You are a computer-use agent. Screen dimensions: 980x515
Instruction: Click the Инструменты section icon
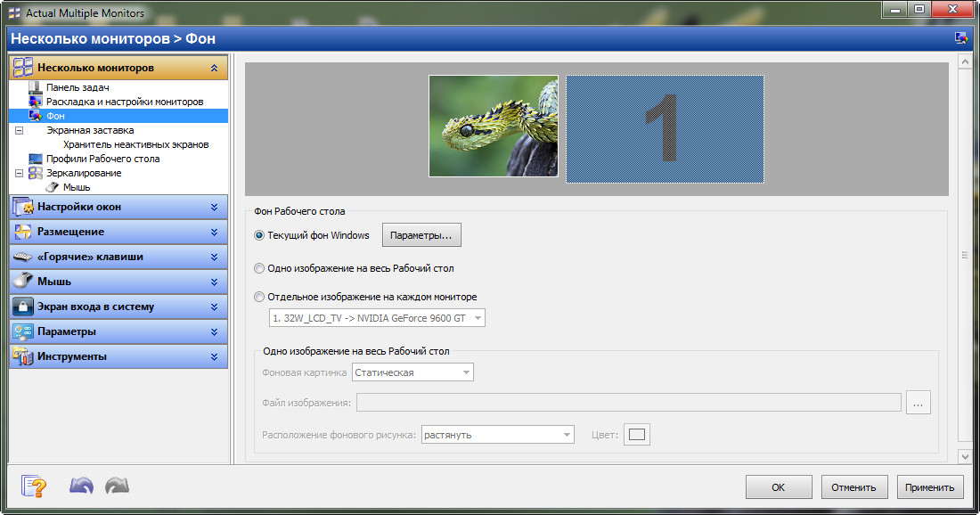(23, 356)
